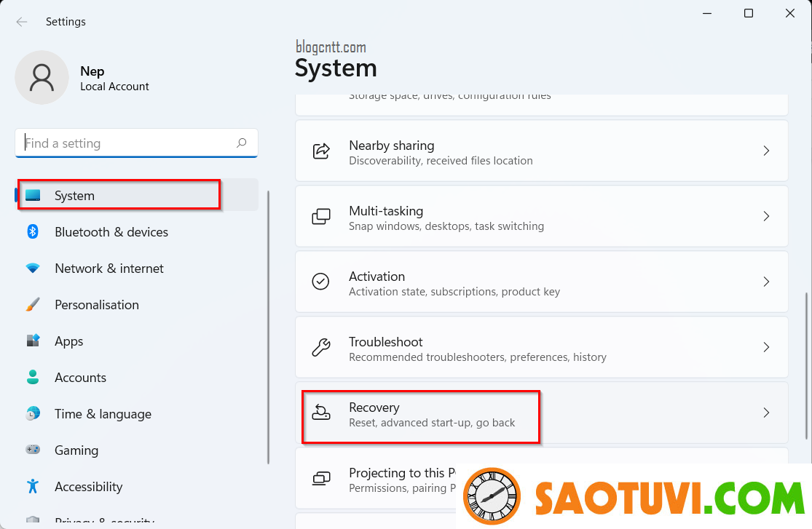Click the Gaming controller icon

tap(33, 450)
